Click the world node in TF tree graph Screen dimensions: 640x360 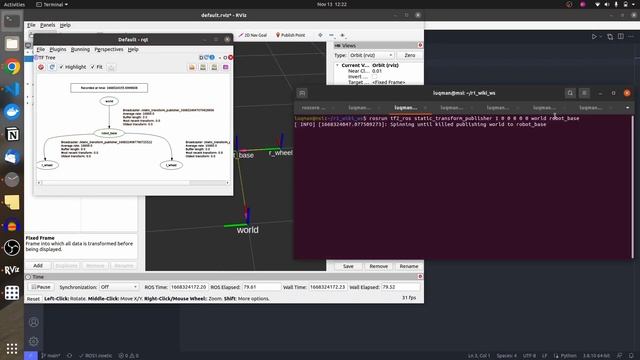pyautogui.click(x=109, y=101)
